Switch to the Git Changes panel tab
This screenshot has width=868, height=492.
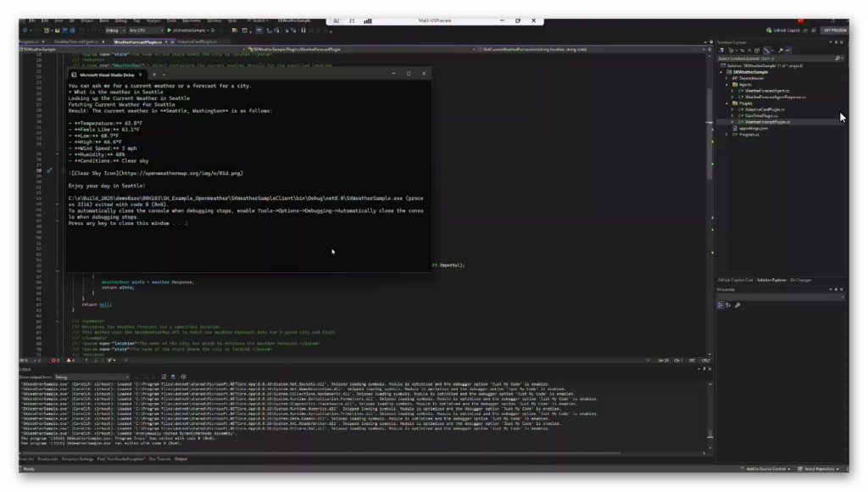click(800, 280)
